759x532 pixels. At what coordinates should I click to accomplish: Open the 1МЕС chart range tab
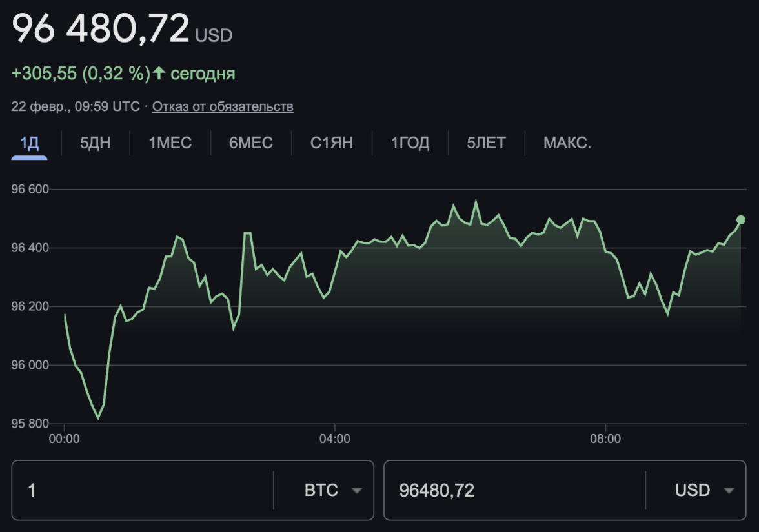(x=170, y=143)
